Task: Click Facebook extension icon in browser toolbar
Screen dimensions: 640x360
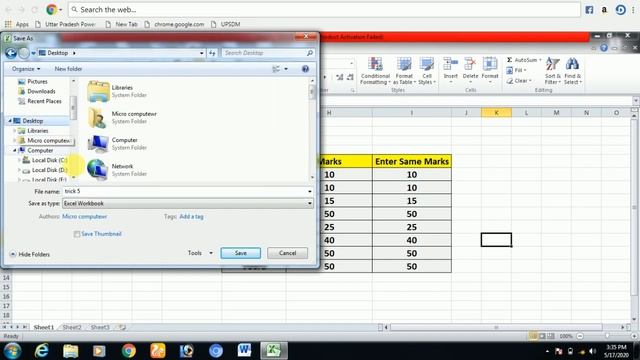Action: 589,10
